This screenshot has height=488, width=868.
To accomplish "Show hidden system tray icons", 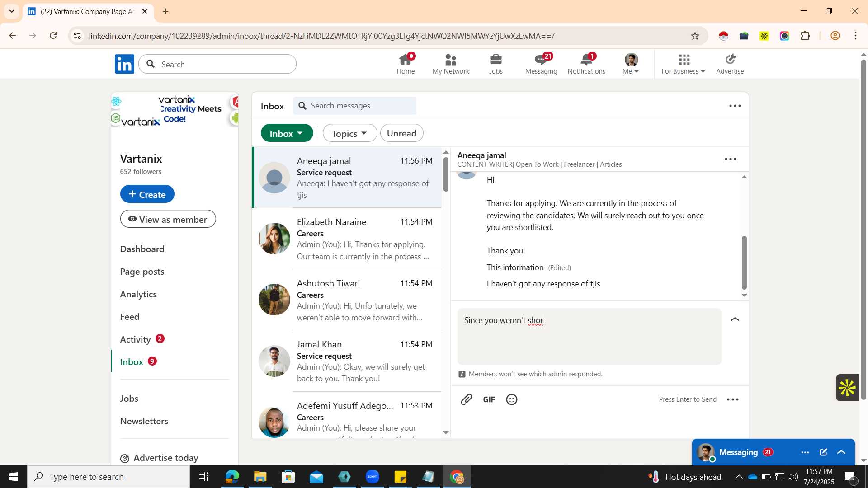I will (739, 477).
